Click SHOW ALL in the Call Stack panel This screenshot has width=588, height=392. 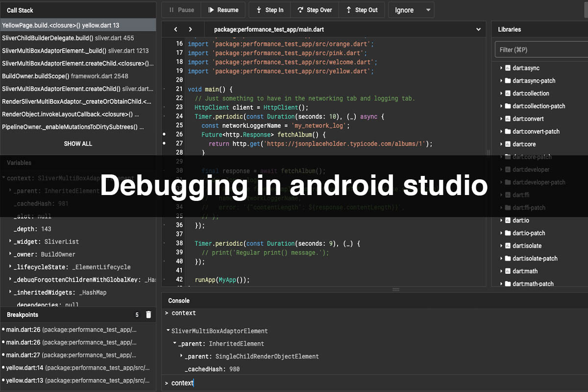click(77, 144)
